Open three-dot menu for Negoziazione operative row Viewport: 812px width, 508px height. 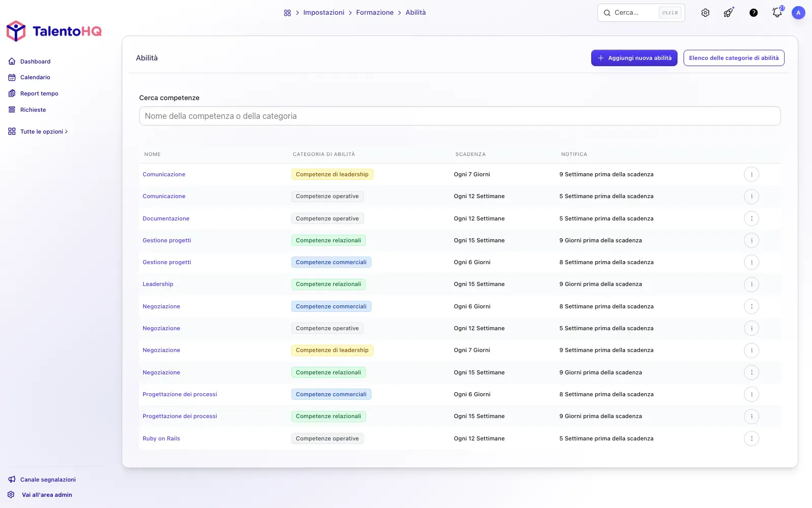pos(752,328)
